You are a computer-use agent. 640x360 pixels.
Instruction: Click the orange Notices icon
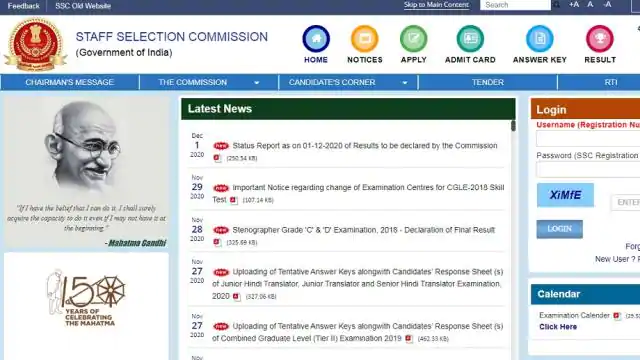[x=364, y=39]
